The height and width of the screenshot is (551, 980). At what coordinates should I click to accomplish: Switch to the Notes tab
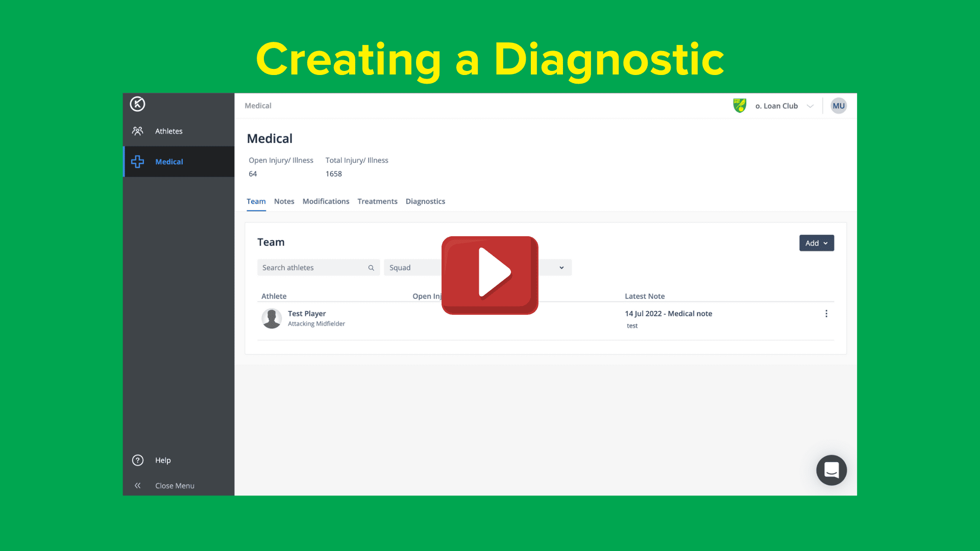click(x=284, y=202)
